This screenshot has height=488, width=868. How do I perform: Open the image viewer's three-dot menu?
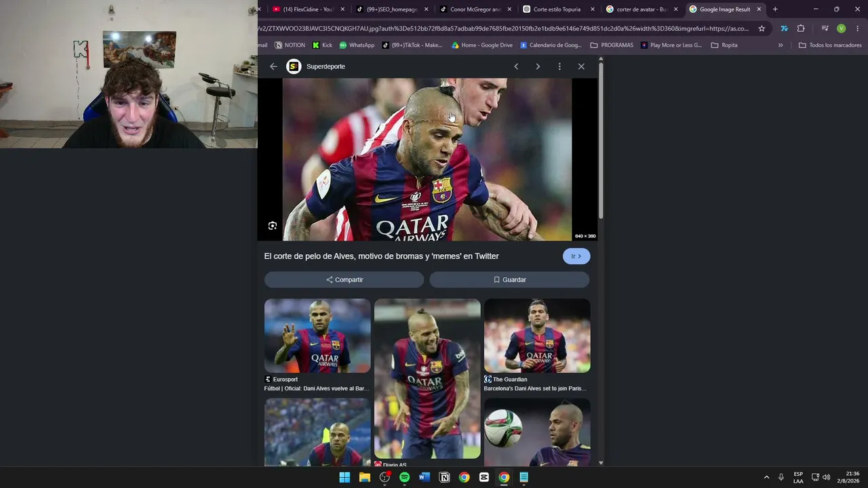559,66
